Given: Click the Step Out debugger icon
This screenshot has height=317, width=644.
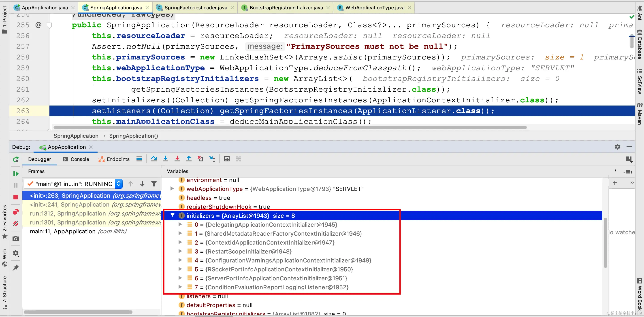Looking at the screenshot, I should click(x=189, y=159).
